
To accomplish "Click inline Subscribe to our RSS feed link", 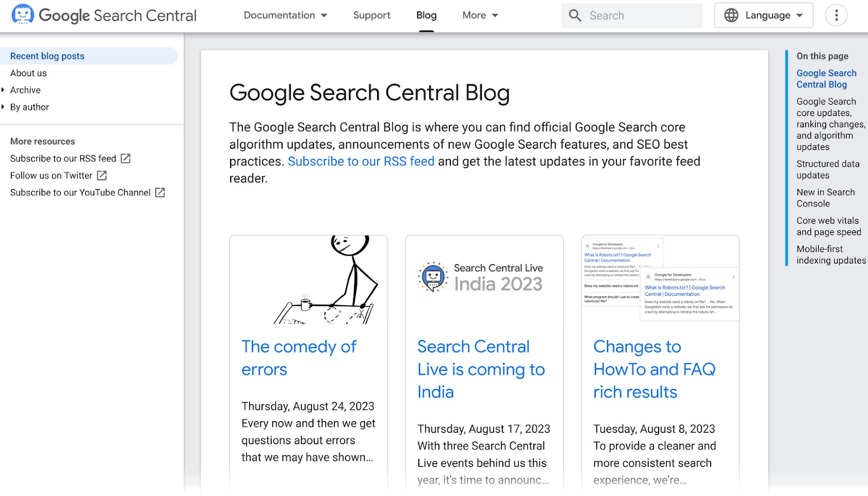I will pyautogui.click(x=361, y=161).
